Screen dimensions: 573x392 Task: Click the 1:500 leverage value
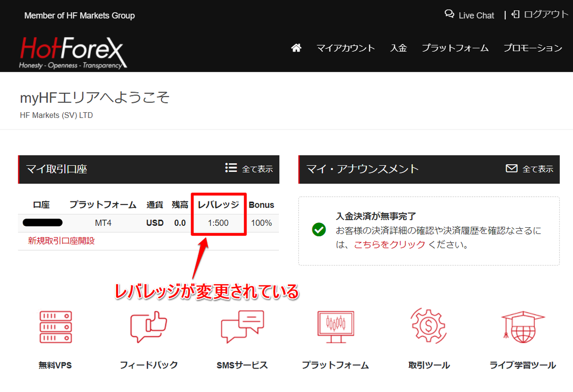point(218,223)
